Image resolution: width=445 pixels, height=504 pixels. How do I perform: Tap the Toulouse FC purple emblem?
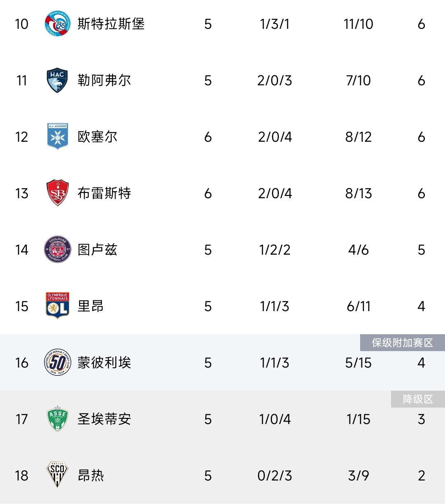pyautogui.click(x=57, y=249)
